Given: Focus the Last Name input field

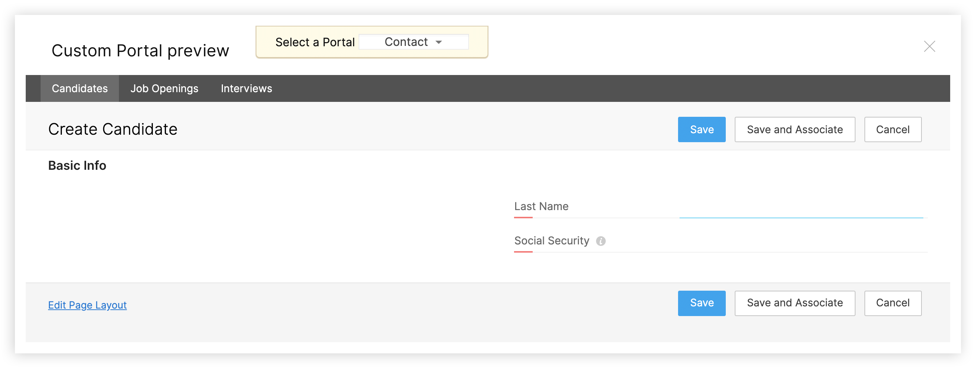Looking at the screenshot, I should 801,209.
